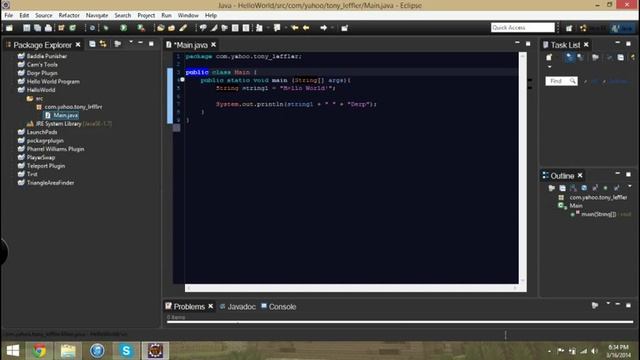The width and height of the screenshot is (640, 360).
Task: Open the Outline view menu arrow
Action: pos(630,187)
